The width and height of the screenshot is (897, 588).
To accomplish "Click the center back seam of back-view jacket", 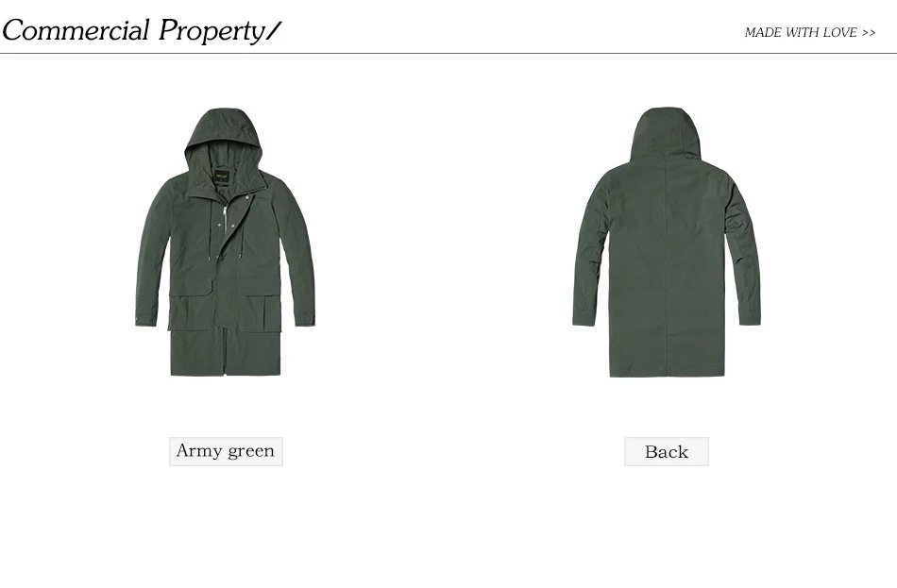I will click(x=667, y=268).
